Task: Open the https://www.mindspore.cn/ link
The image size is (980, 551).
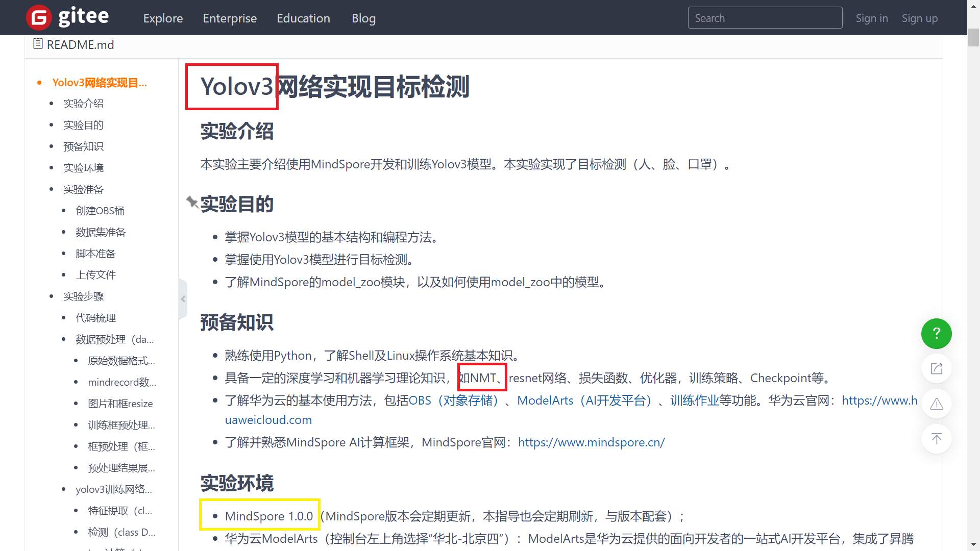Action: click(591, 442)
